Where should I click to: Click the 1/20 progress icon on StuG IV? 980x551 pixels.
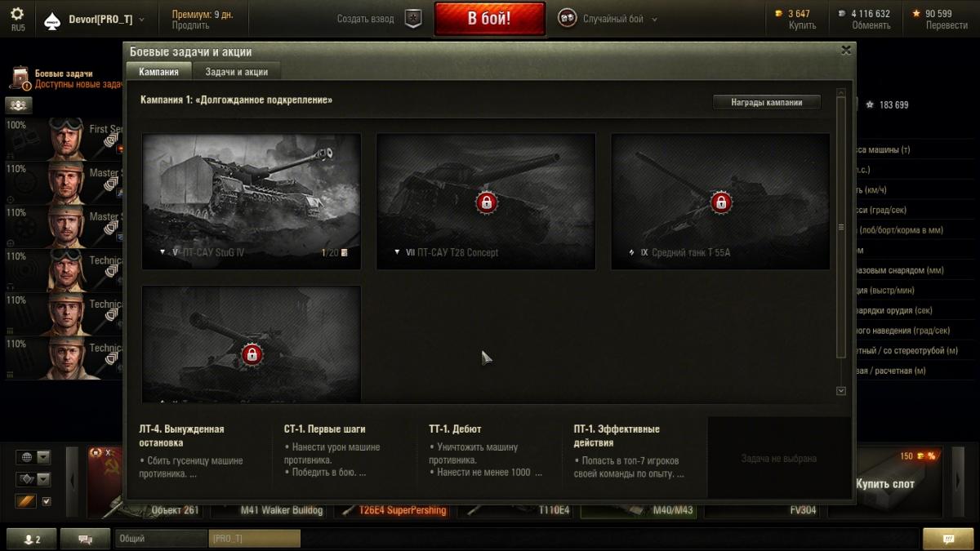(x=344, y=252)
